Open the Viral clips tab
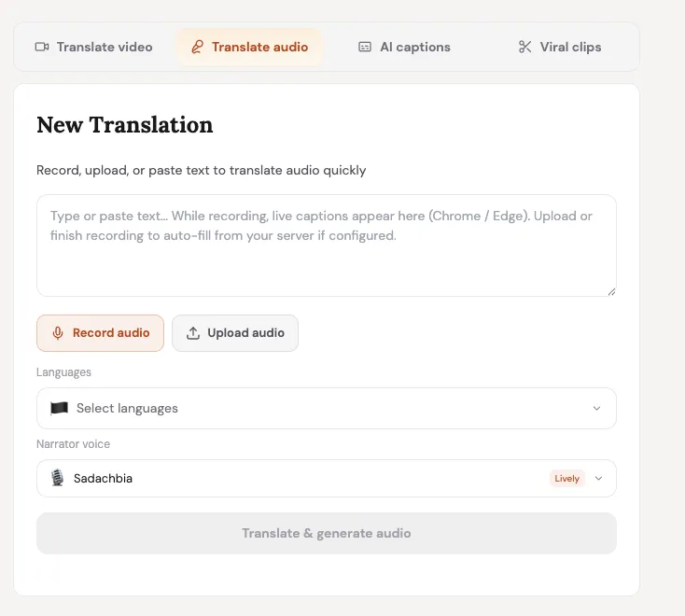 (x=560, y=47)
